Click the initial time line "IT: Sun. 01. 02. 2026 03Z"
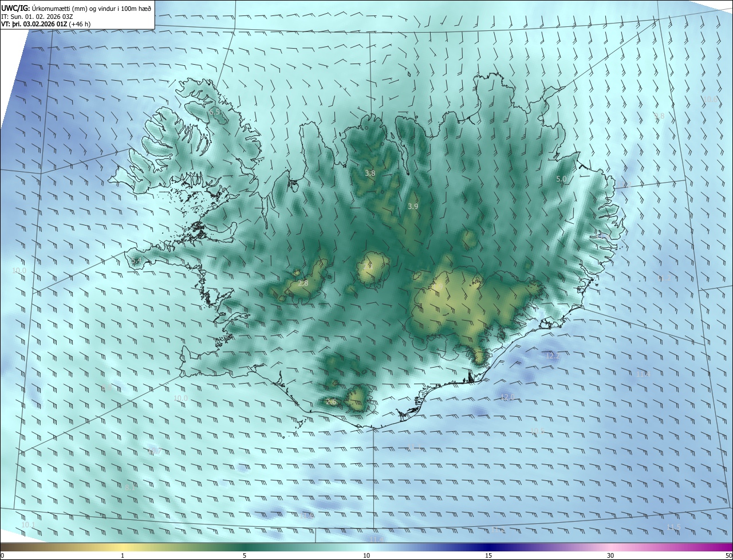Image resolution: width=733 pixels, height=560 pixels. [37, 16]
